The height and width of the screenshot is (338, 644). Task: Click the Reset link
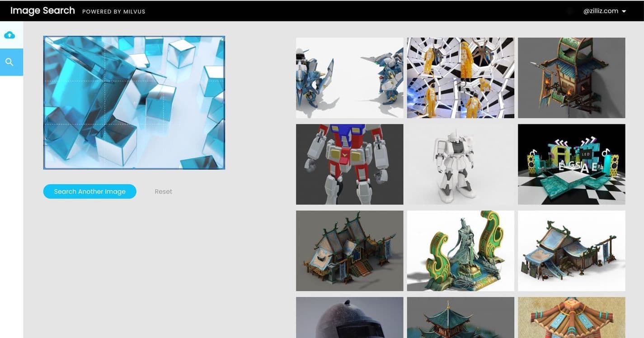pyautogui.click(x=163, y=191)
